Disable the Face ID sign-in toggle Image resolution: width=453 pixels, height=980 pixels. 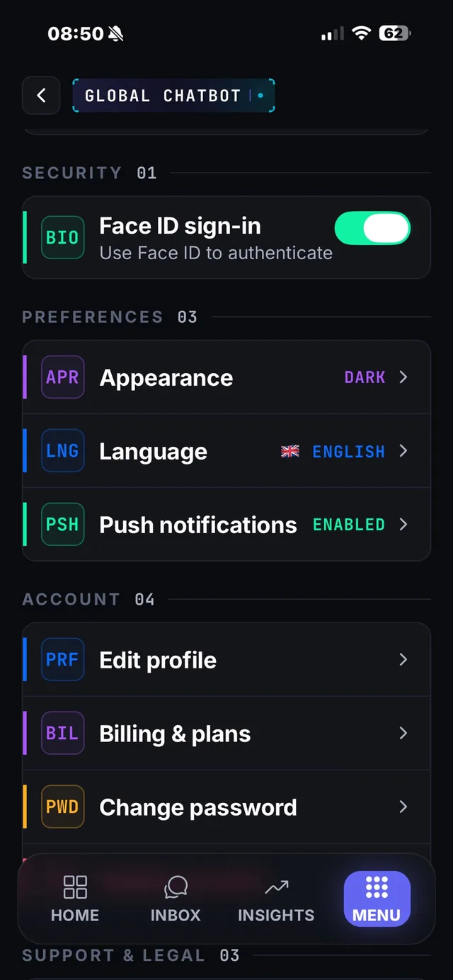(x=372, y=229)
